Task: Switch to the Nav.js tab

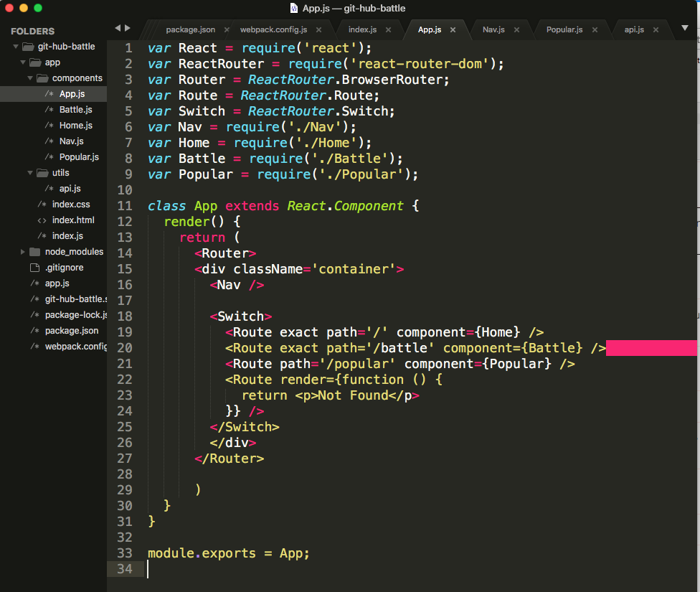Action: [x=493, y=29]
